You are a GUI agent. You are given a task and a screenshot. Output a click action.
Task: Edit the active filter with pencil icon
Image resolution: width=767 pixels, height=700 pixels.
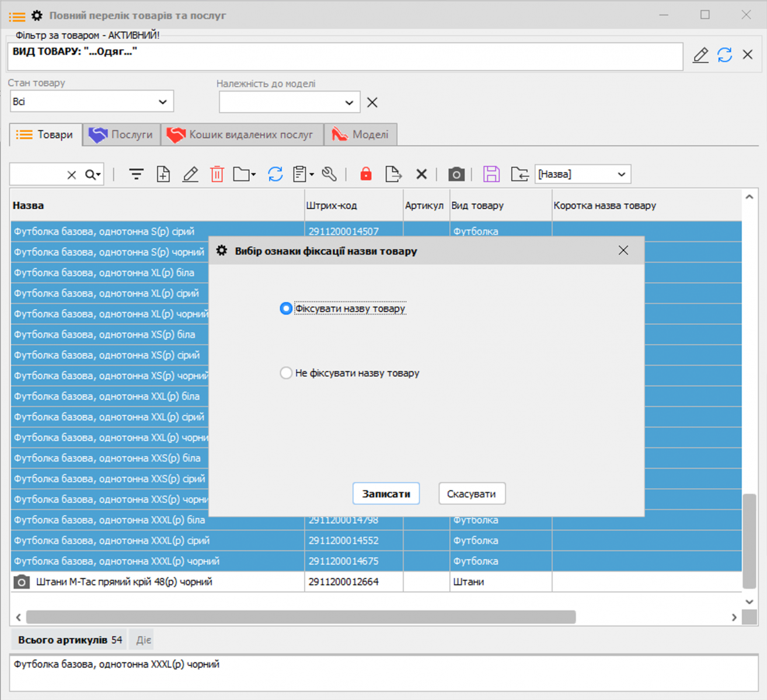click(x=700, y=55)
